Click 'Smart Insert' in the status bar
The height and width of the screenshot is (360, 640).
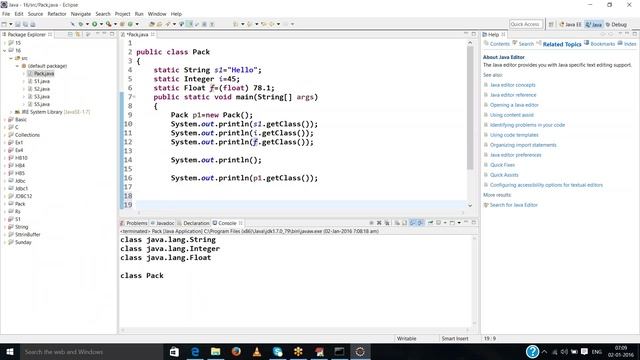(455, 338)
